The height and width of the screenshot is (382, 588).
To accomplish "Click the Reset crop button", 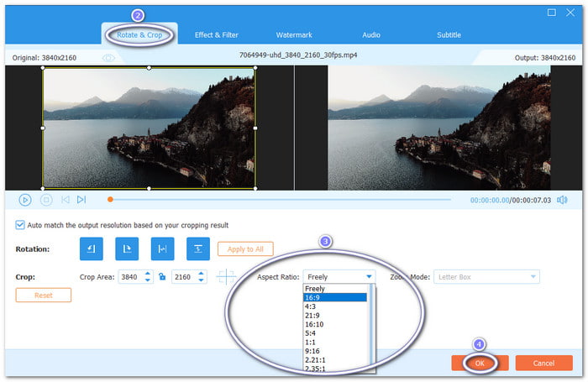I will [x=44, y=295].
